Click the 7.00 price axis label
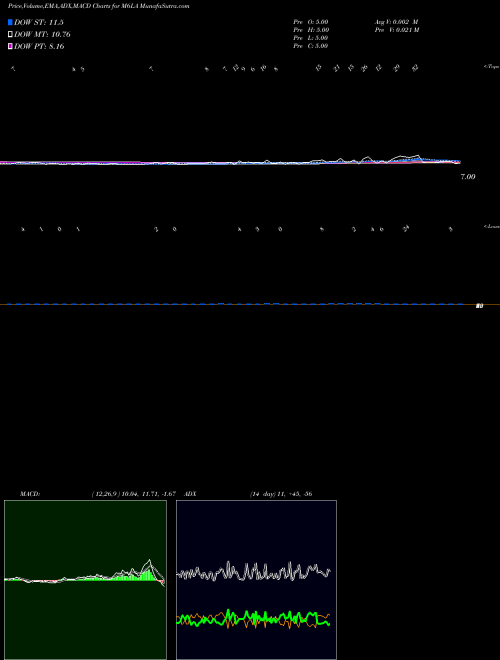500x660 pixels. tap(468, 177)
